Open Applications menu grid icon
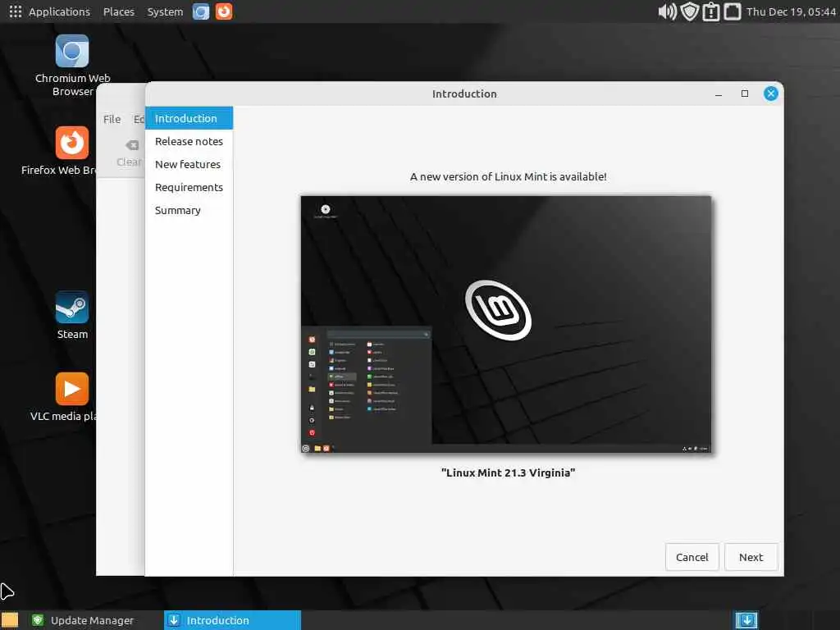 [x=16, y=11]
